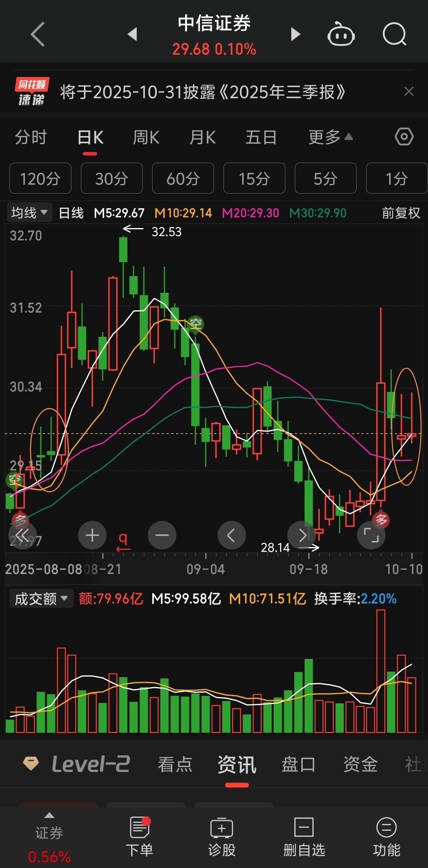
Task: Switch to 五日 five-day chart
Action: coord(261,138)
